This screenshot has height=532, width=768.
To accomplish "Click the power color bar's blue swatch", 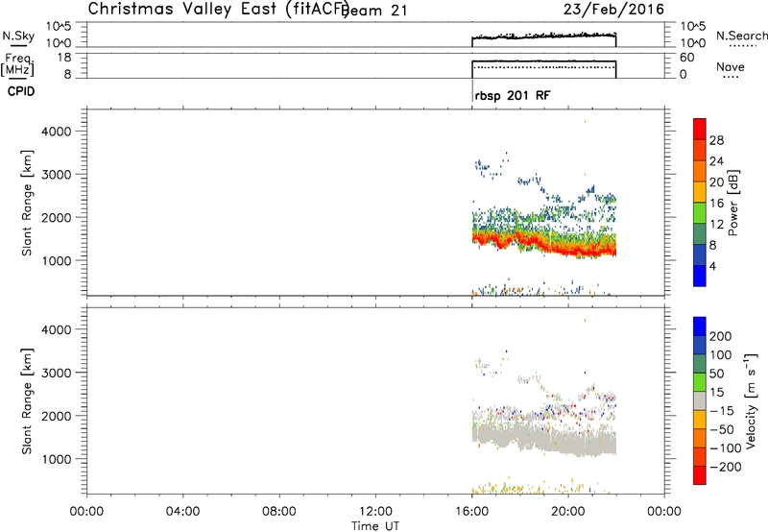I will (700, 276).
